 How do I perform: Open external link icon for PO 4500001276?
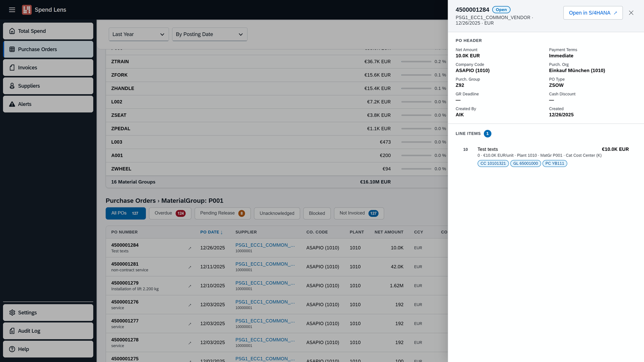pyautogui.click(x=190, y=305)
